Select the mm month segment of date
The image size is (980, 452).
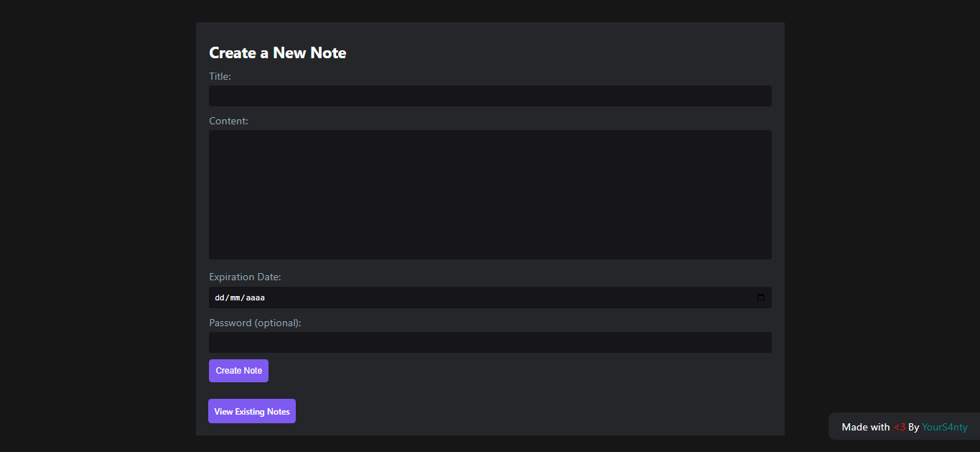pos(235,298)
